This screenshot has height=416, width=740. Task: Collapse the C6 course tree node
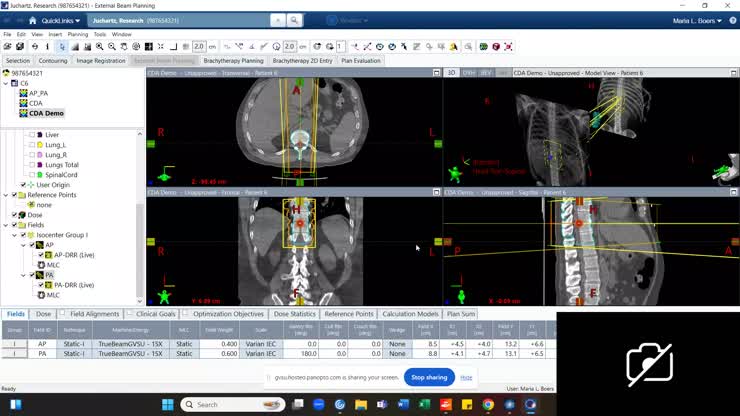pyautogui.click(x=6, y=83)
